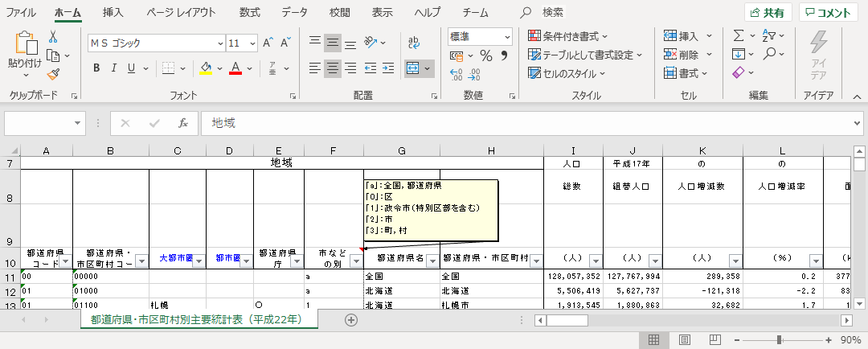The height and width of the screenshot is (349, 868).
Task: Click the Cut scissors icon
Action: 53,37
